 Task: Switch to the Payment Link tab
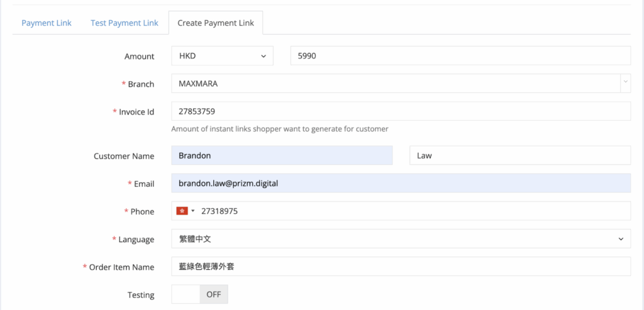click(47, 23)
